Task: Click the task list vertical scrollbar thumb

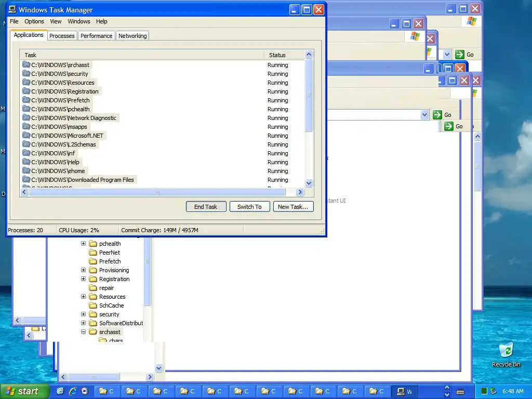Action: pos(309,96)
